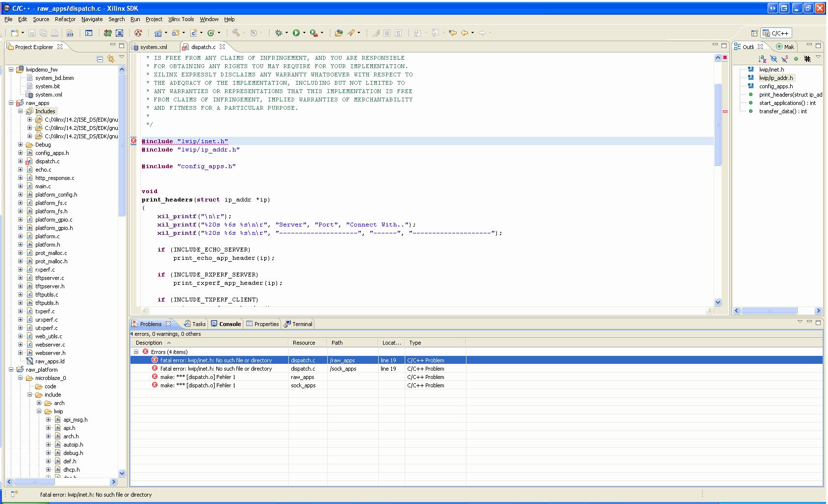Image resolution: width=828 pixels, height=504 pixels.
Task: Click the Open Terminal toolbar icon
Action: tap(89, 33)
